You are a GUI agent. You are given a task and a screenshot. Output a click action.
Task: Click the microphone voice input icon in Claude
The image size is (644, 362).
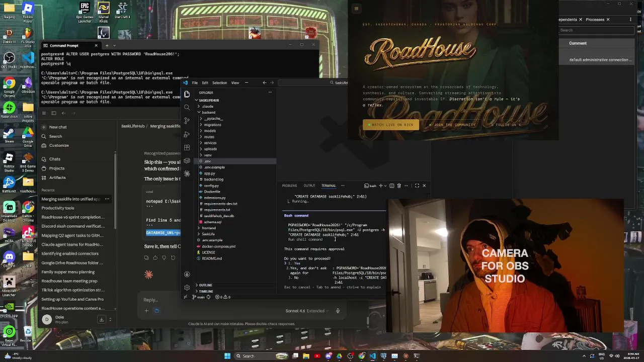(x=338, y=311)
